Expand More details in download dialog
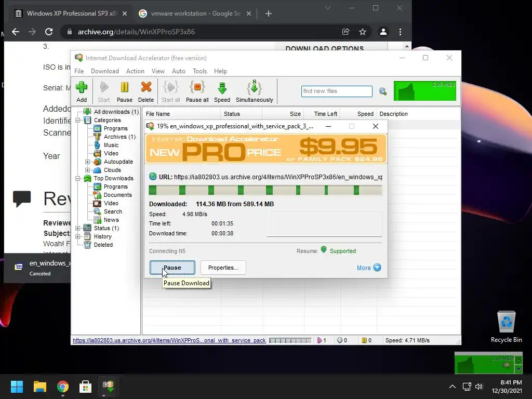The image size is (532, 399). [369, 268]
